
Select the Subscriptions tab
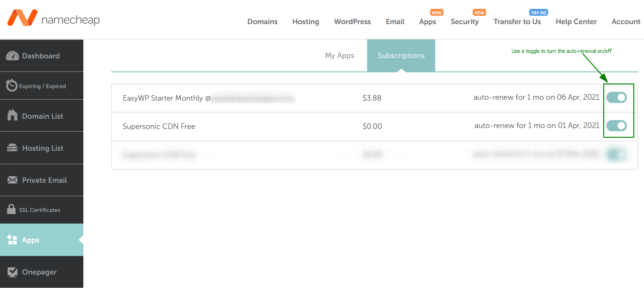point(401,55)
